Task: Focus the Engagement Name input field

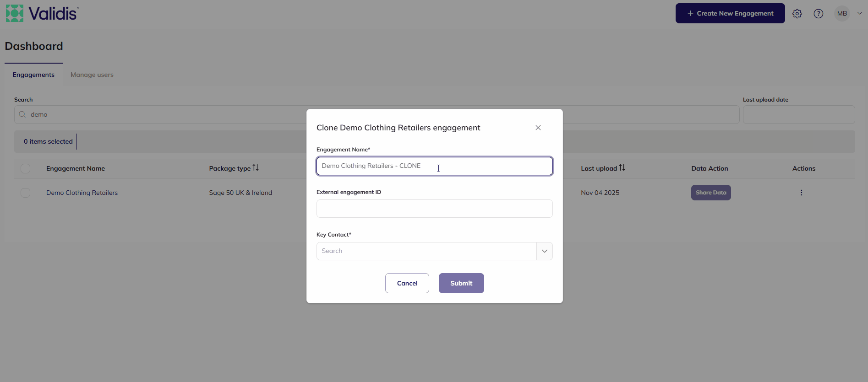Action: click(434, 166)
